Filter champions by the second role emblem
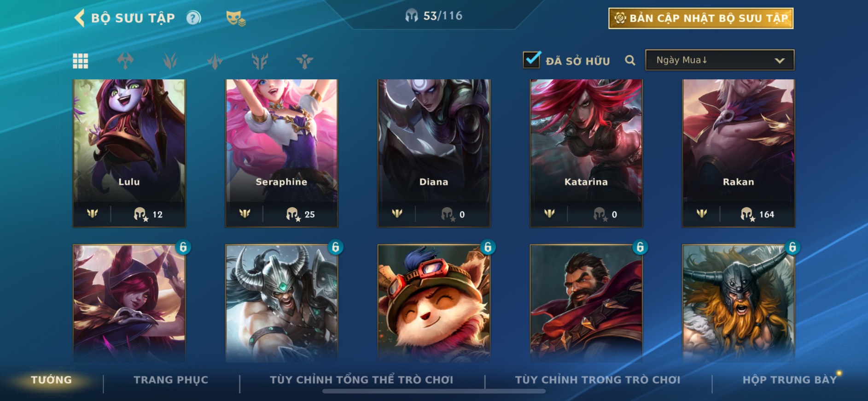The height and width of the screenshot is (401, 868). (170, 61)
